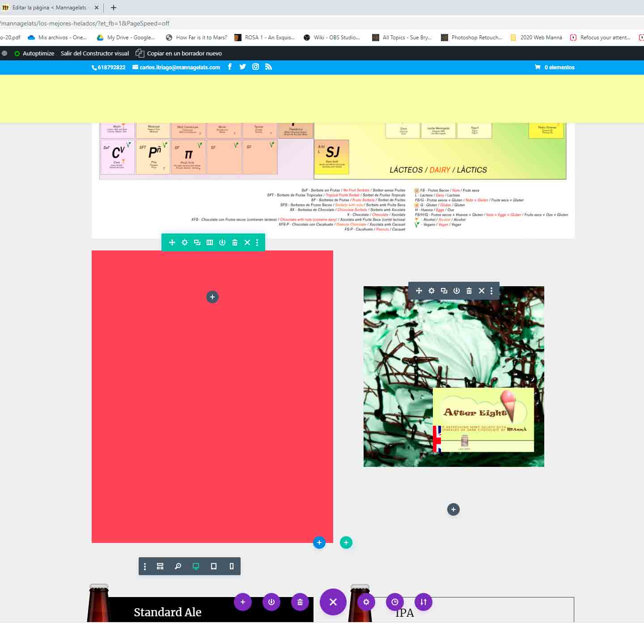The width and height of the screenshot is (644, 644).
Task: Duplicate the row from green toolbar
Action: pos(197,242)
